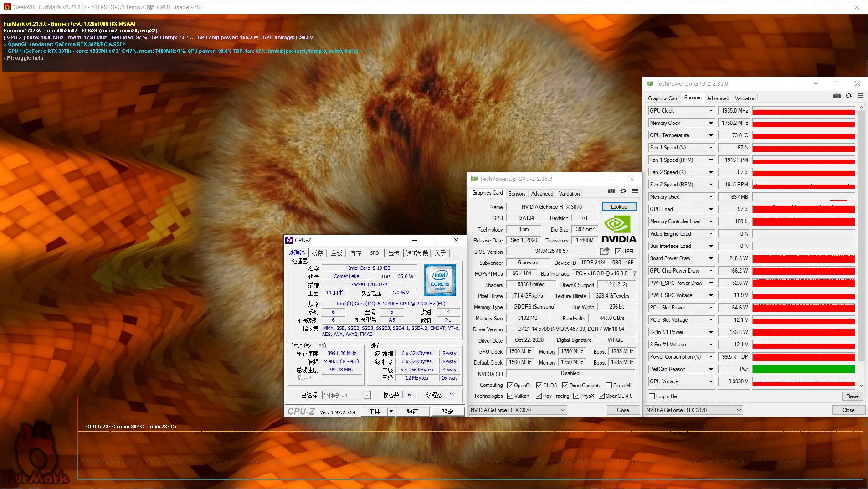Screen dimensions: 868x489
Task: Toggle the CUDA checkbox
Action: coord(539,386)
